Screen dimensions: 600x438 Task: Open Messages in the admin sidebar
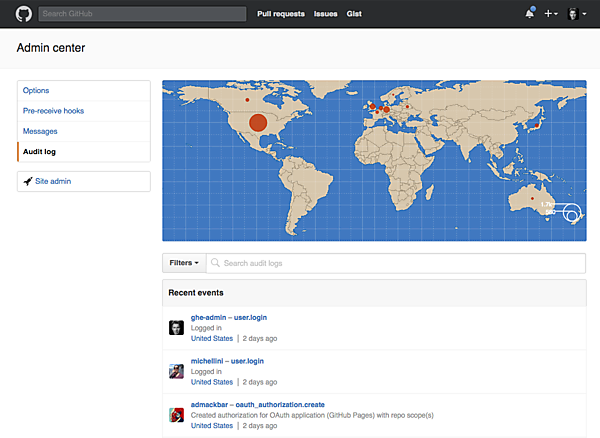coord(40,131)
